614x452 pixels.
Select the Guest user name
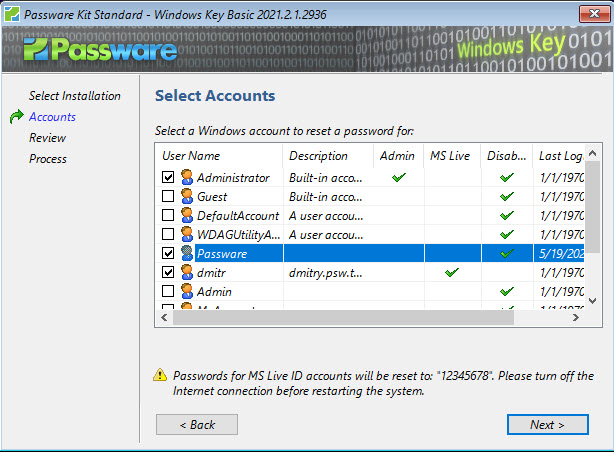coord(212,197)
